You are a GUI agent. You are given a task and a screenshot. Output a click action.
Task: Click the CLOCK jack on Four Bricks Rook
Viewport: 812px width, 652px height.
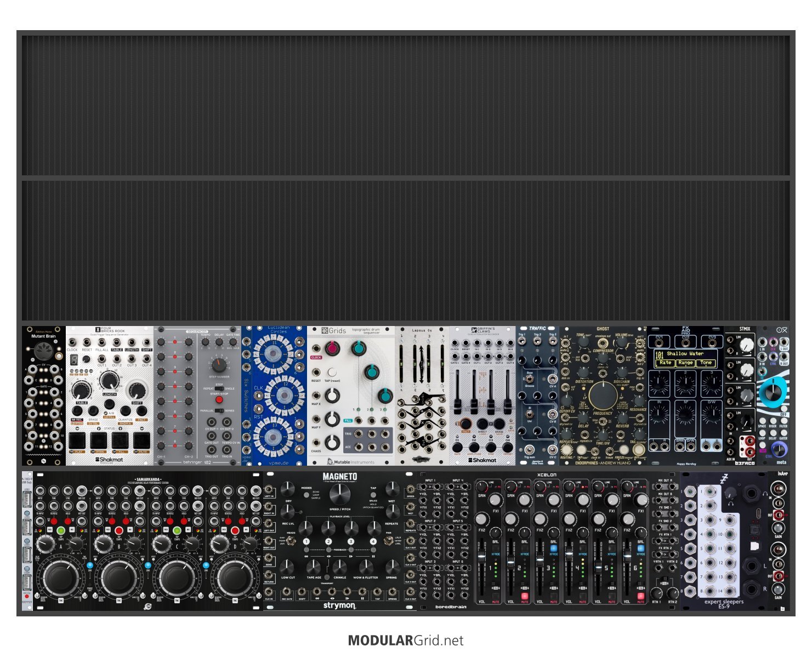point(72,342)
